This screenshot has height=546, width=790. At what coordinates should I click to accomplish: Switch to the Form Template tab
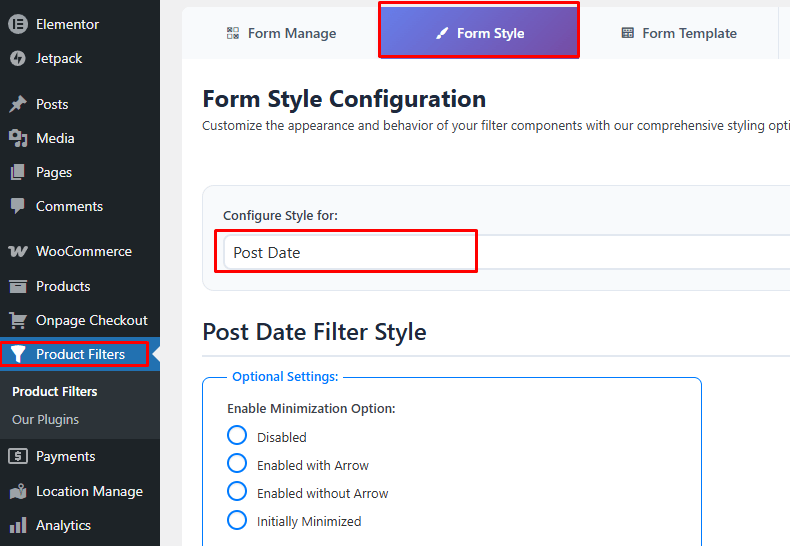679,33
